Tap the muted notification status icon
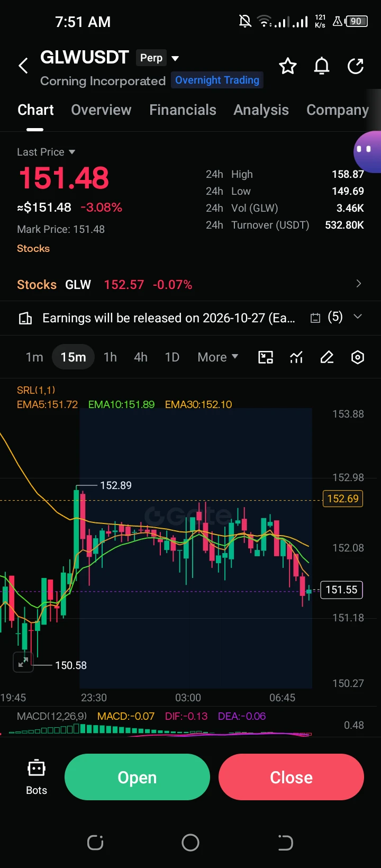This screenshot has width=381, height=868. 245,22
